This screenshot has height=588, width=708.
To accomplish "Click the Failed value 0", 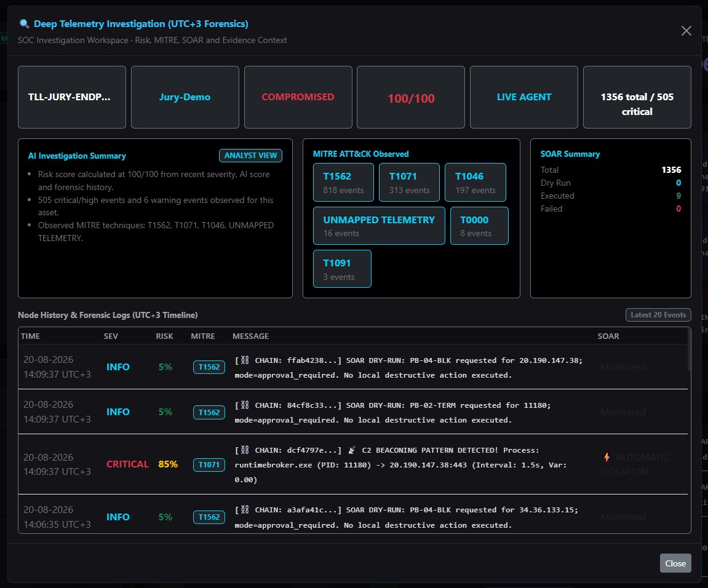I will pos(678,209).
